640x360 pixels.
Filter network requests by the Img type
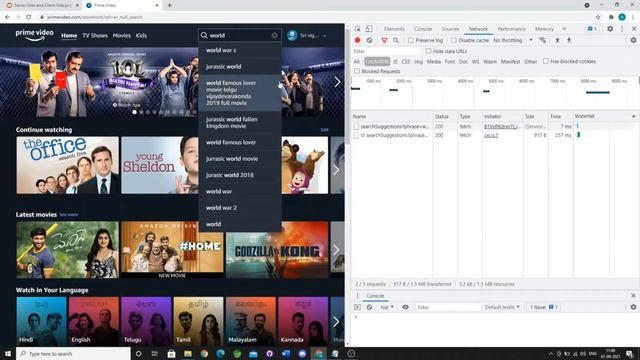pos(418,62)
